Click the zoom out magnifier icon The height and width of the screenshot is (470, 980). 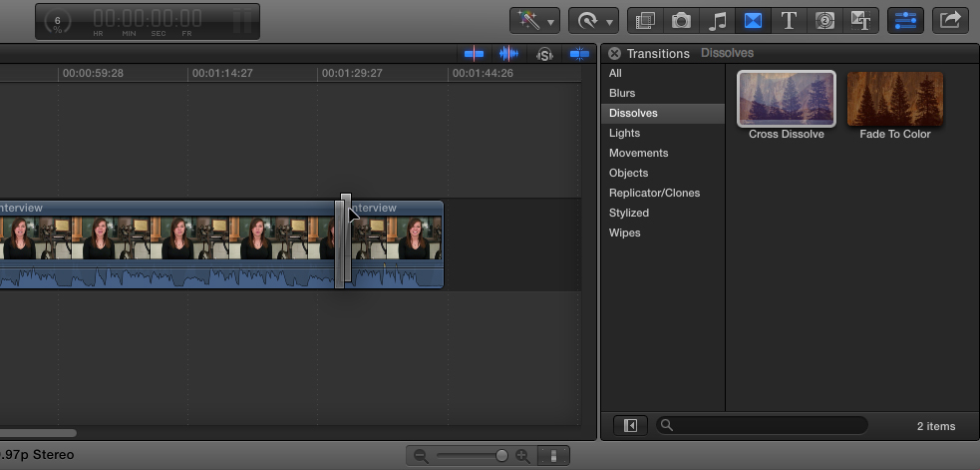421,456
